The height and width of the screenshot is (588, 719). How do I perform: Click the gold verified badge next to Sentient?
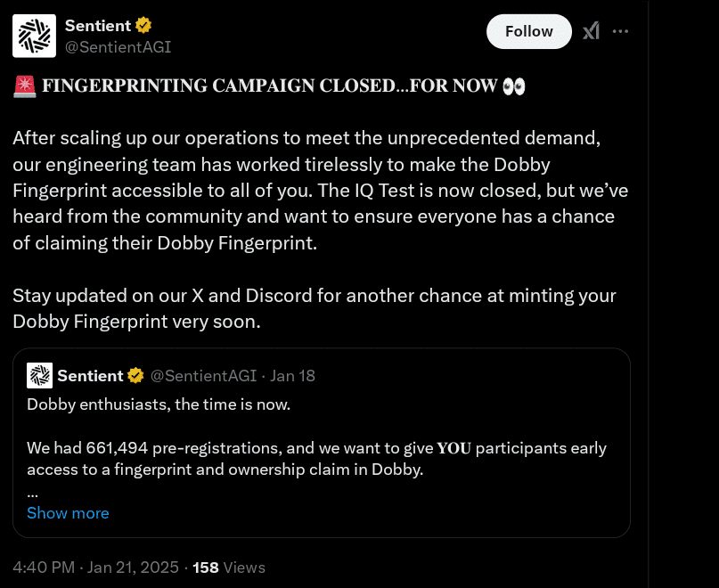click(x=143, y=25)
